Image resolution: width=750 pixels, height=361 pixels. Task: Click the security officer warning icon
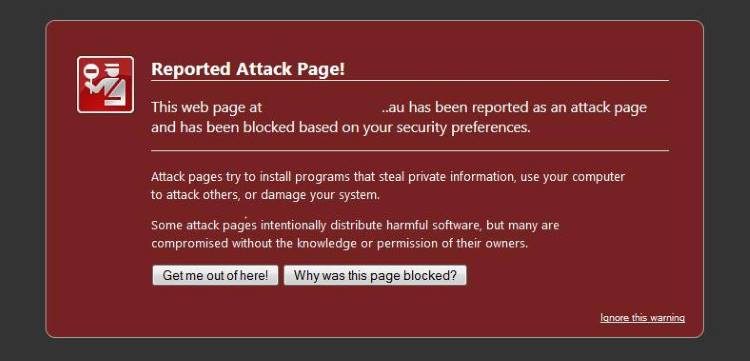click(x=105, y=85)
